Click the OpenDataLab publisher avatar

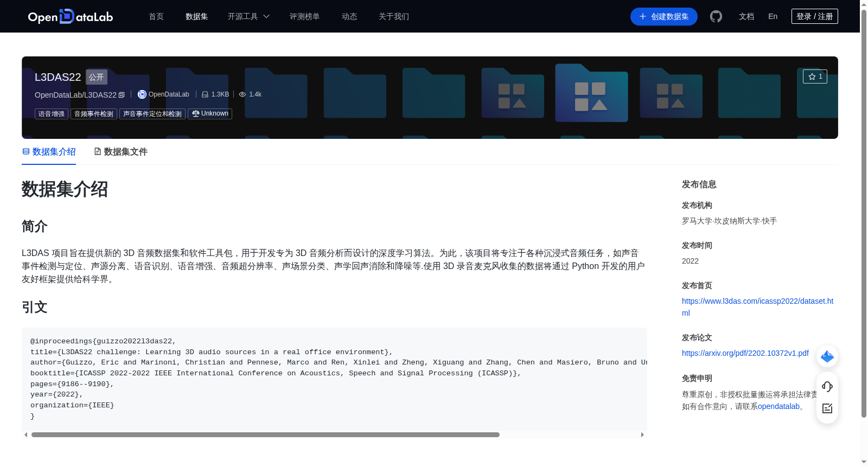(x=142, y=94)
